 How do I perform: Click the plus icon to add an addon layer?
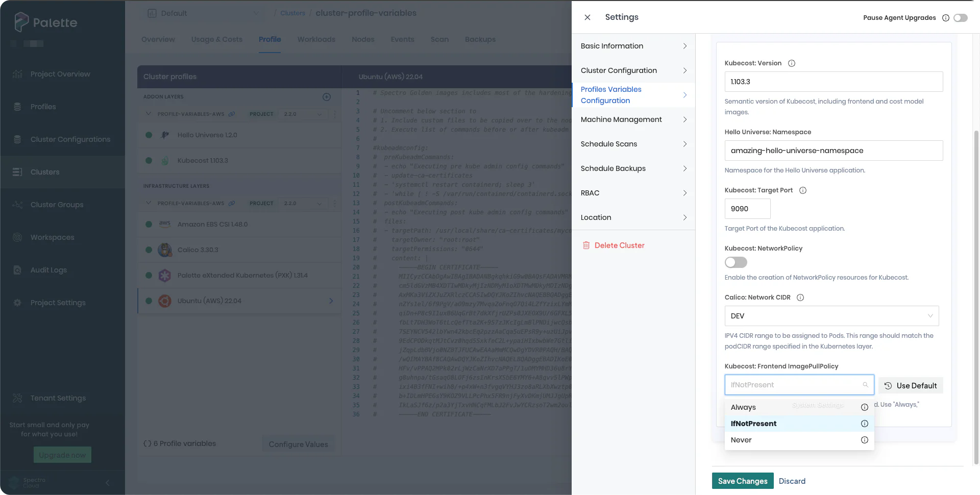(327, 97)
